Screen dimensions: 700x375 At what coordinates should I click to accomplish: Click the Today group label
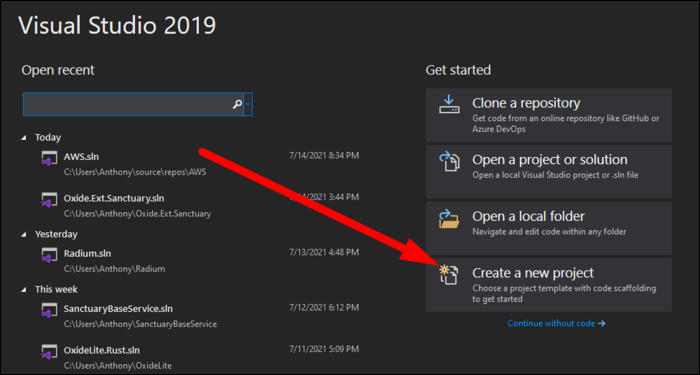click(x=48, y=138)
